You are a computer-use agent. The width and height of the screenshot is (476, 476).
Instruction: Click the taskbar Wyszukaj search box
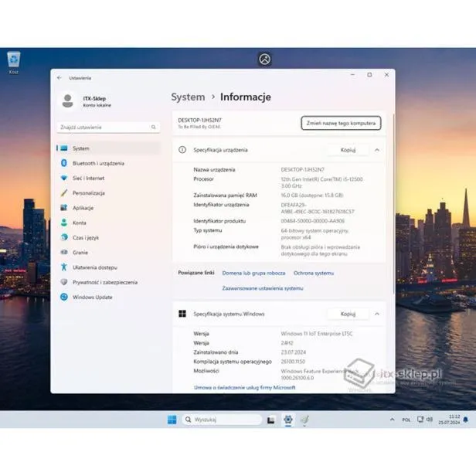(222, 420)
